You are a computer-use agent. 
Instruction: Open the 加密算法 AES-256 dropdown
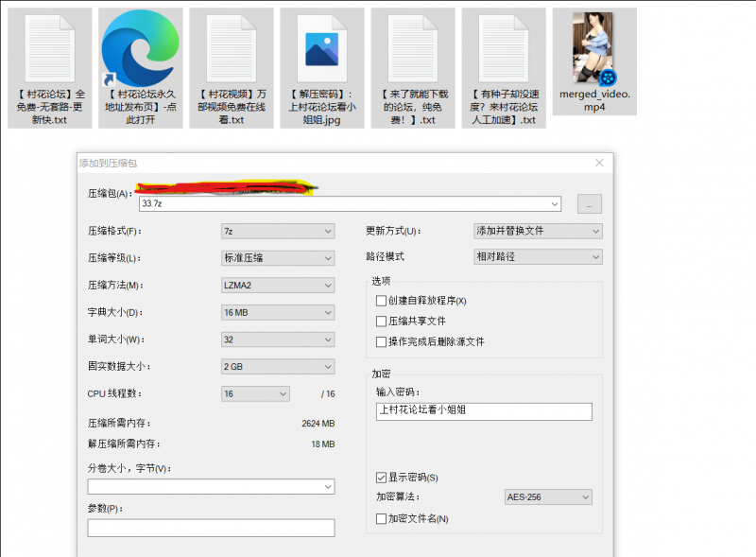pos(548,497)
